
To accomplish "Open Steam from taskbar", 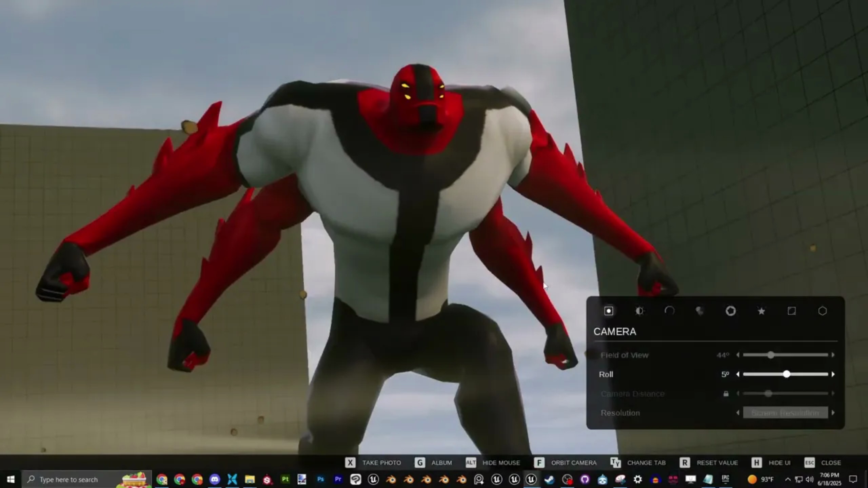I will pyautogui.click(x=549, y=480).
